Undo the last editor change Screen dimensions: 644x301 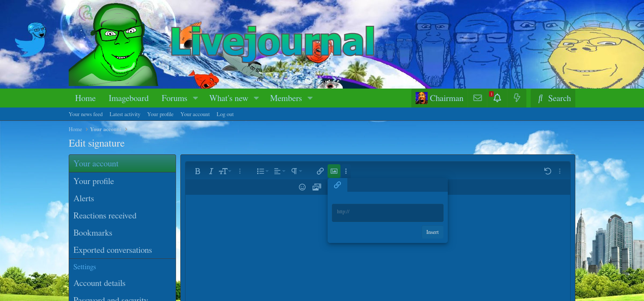[x=547, y=171]
